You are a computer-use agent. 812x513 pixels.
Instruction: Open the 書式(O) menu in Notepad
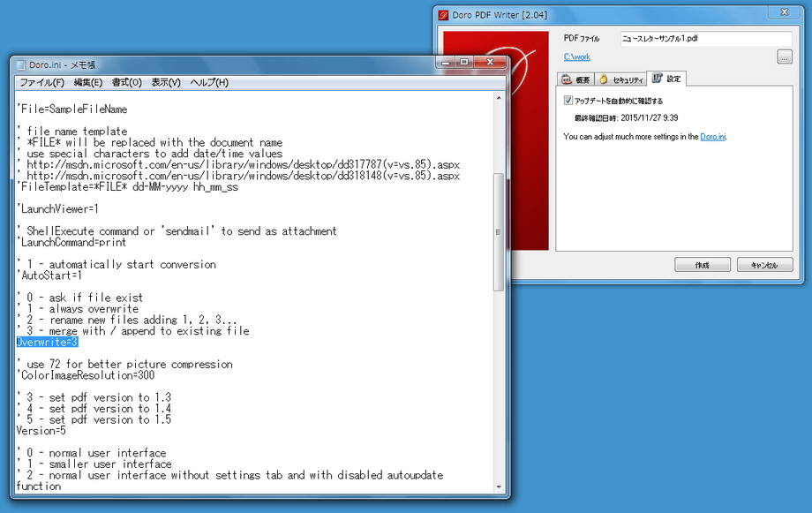tap(127, 82)
